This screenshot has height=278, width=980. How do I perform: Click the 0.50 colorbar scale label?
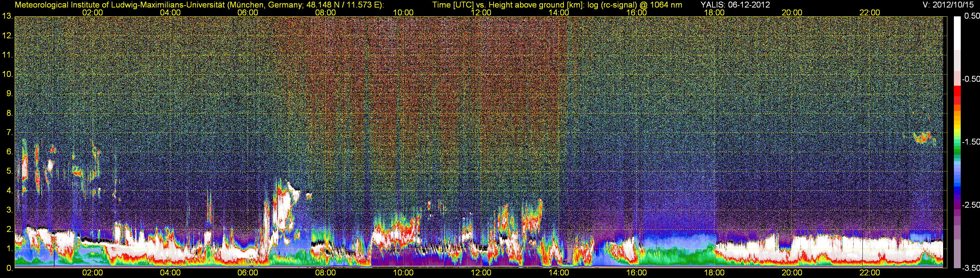coord(971,16)
